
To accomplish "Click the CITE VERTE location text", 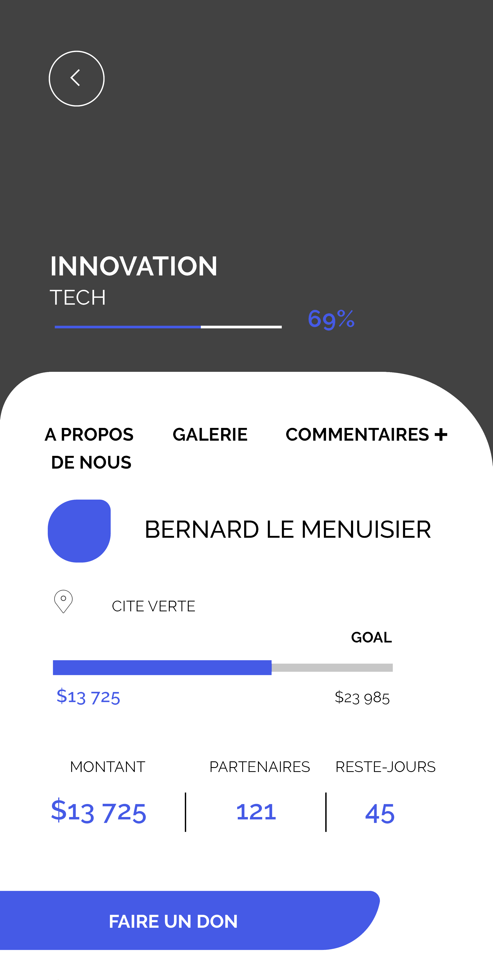I will [x=153, y=606].
